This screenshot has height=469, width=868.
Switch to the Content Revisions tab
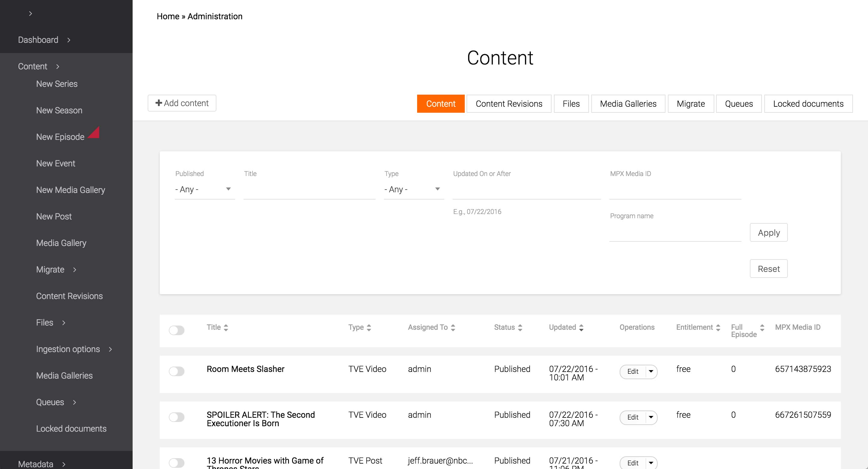[509, 104]
